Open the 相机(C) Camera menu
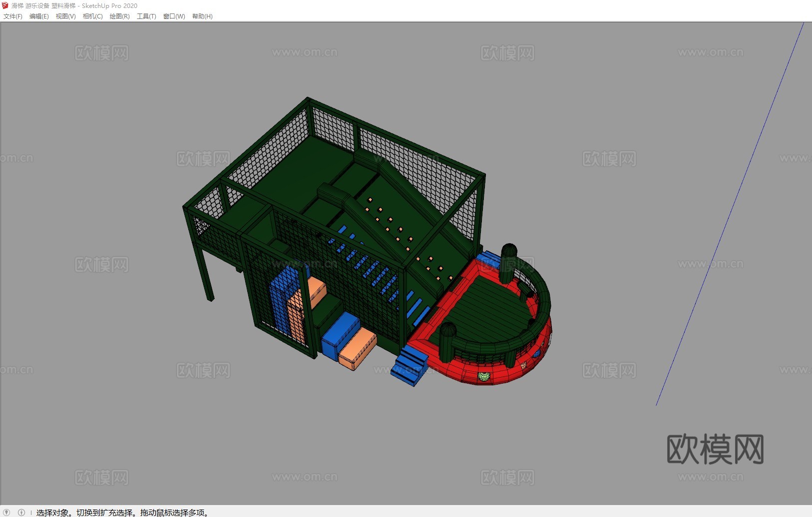The width and height of the screenshot is (812, 517). [92, 16]
